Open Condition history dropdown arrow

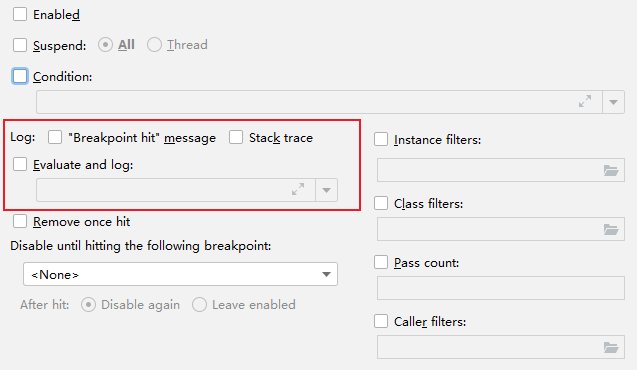(x=613, y=102)
